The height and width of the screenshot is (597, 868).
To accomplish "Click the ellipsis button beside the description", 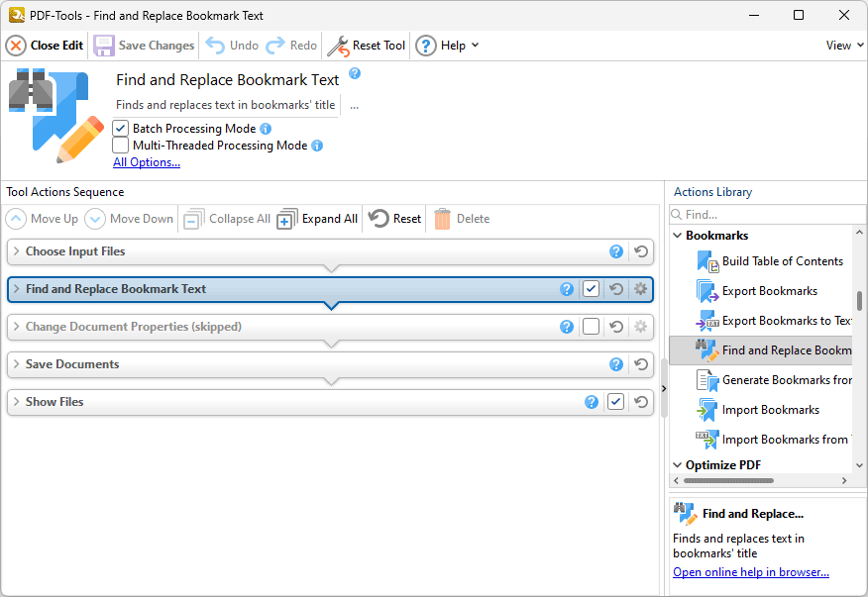I will [355, 105].
